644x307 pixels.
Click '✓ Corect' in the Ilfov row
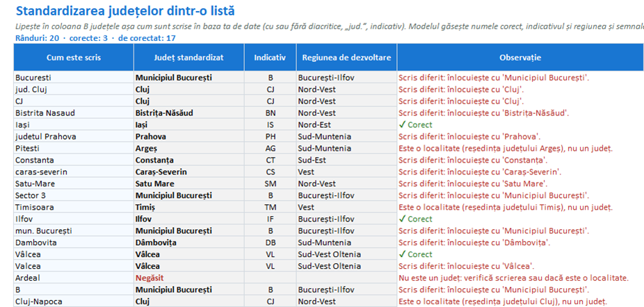(x=416, y=219)
